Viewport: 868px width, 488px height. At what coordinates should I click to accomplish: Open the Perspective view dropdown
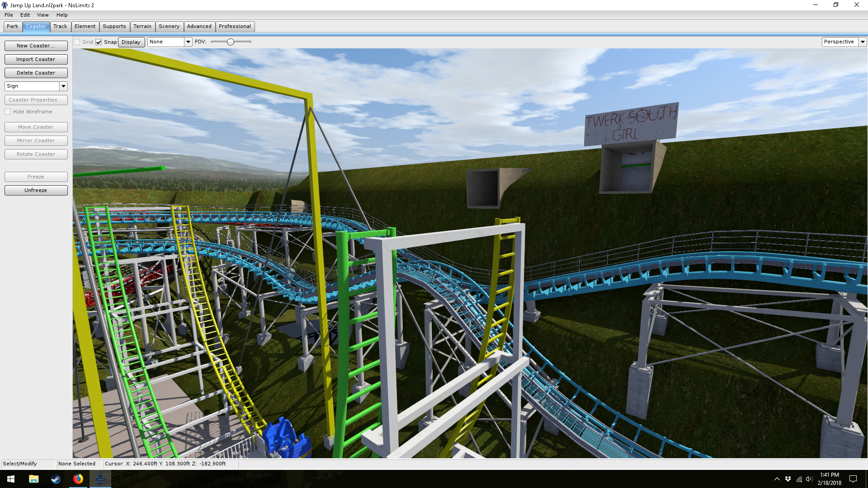[x=863, y=42]
